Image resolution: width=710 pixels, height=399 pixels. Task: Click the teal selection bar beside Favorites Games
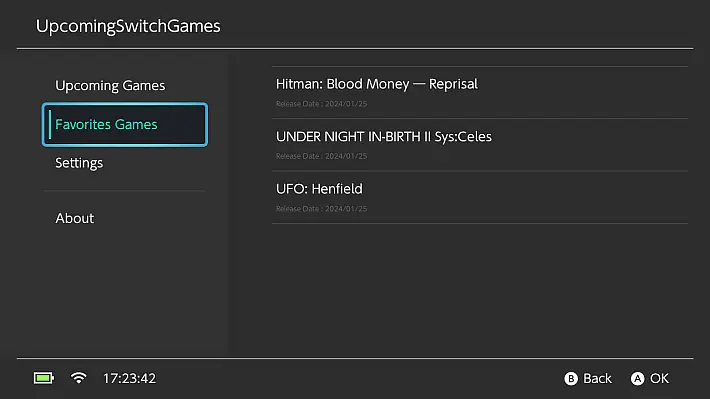(x=50, y=125)
